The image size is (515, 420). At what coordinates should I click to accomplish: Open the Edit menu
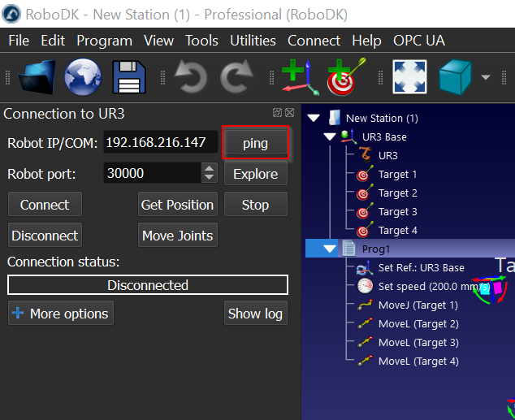click(x=53, y=41)
